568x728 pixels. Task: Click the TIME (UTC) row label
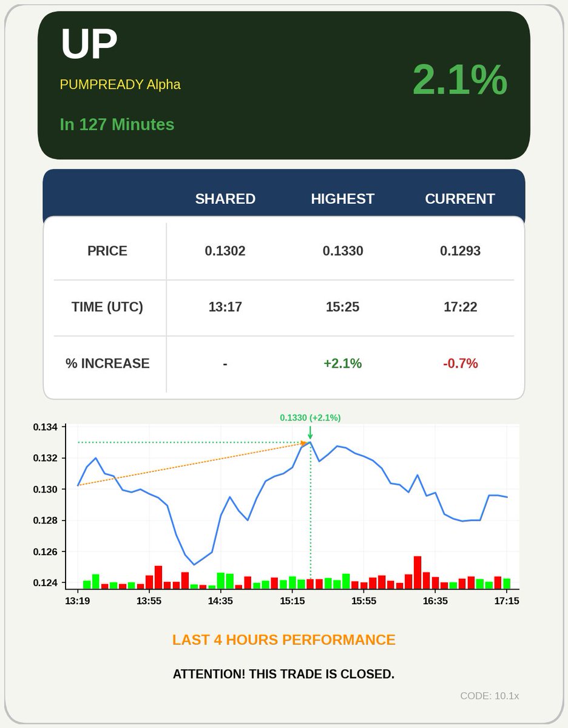tap(107, 307)
